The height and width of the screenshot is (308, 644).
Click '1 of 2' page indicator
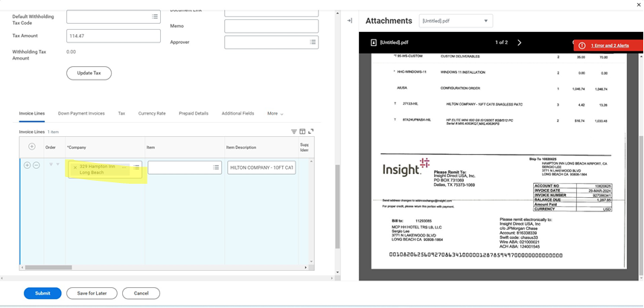point(501,42)
